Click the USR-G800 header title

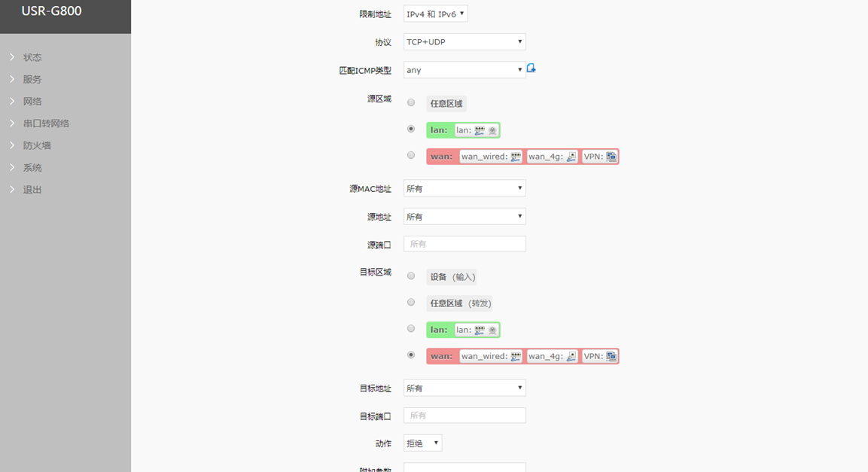51,11
